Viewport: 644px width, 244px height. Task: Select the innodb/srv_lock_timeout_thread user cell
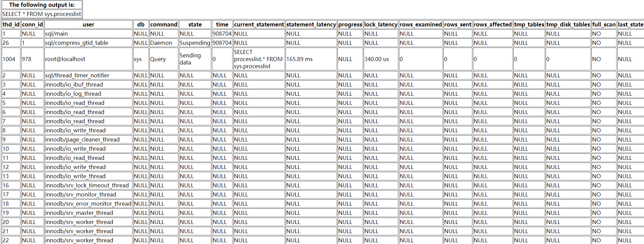click(88, 185)
